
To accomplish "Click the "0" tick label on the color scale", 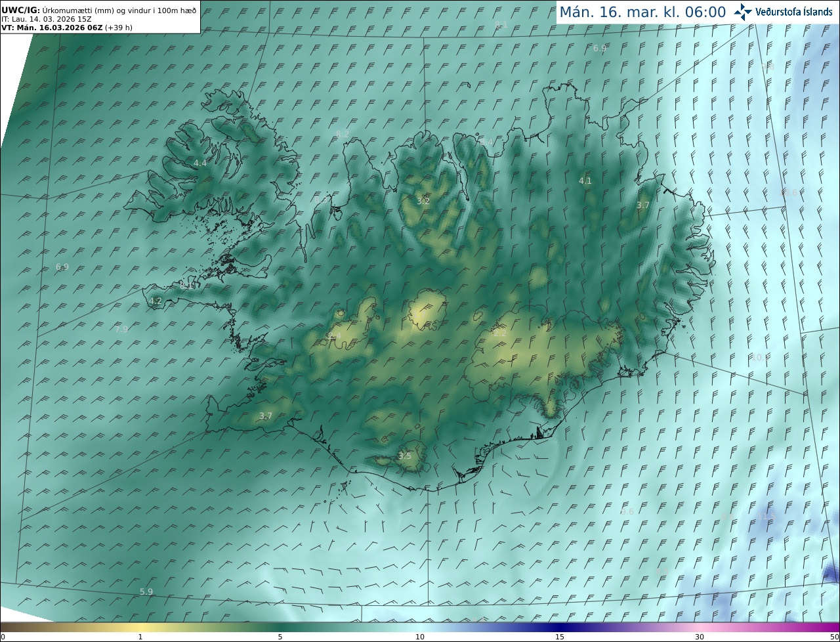I will click(x=3, y=637).
